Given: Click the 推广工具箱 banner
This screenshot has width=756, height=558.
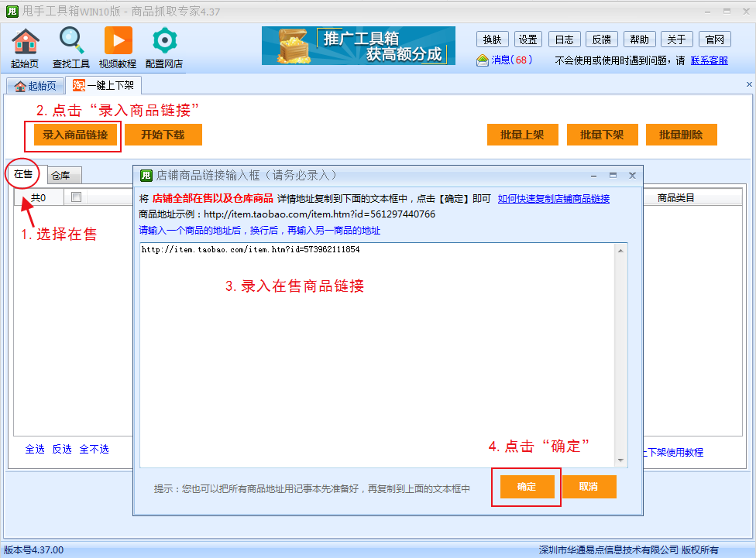Looking at the screenshot, I should click(358, 46).
